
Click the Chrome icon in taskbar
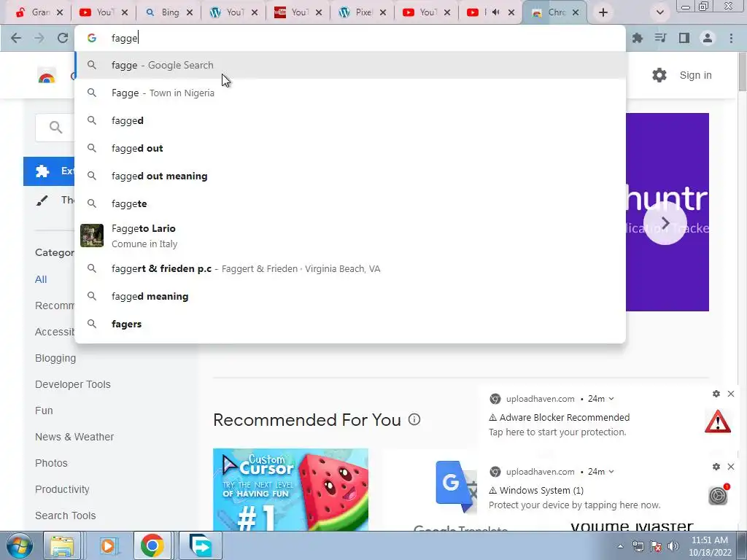coord(152,545)
